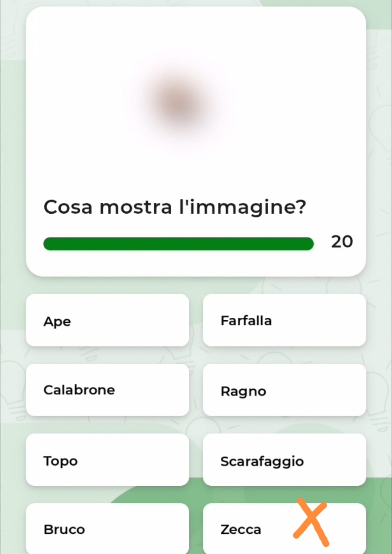Pick the Calabrone answer button
The height and width of the screenshot is (554, 392).
coord(107,390)
